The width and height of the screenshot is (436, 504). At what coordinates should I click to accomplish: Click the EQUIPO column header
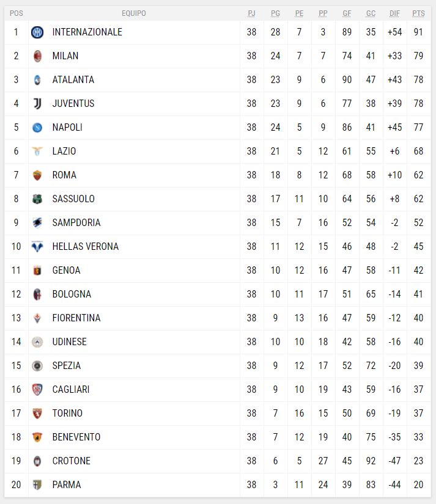[134, 13]
